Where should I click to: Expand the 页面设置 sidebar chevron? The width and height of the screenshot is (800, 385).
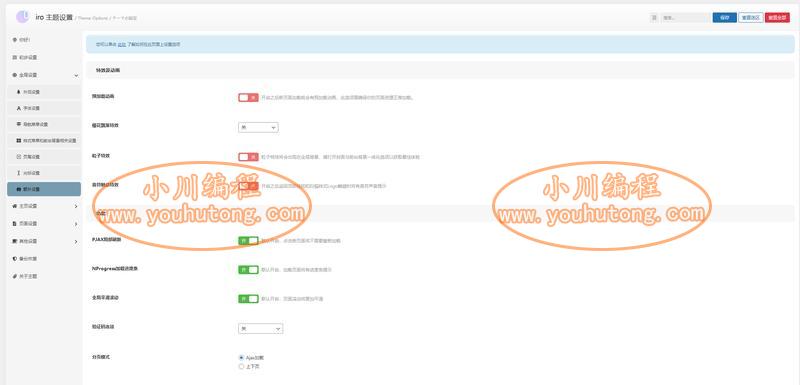76,224
